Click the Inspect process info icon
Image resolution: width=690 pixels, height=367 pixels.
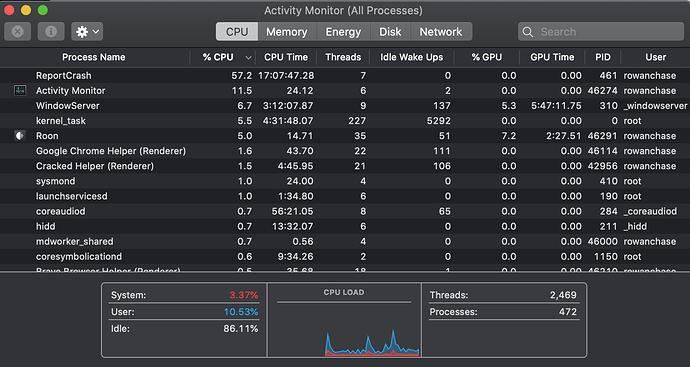click(x=51, y=32)
